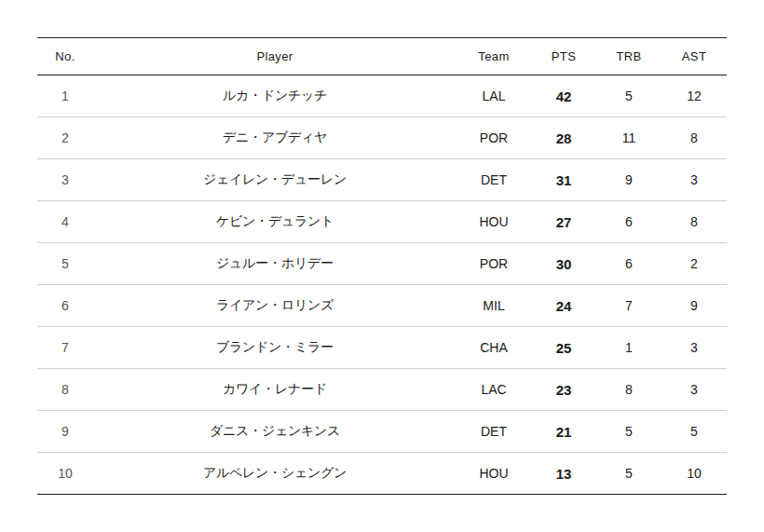Open ケビン・デュラント player entry
The width and height of the screenshot is (764, 532).
click(275, 222)
